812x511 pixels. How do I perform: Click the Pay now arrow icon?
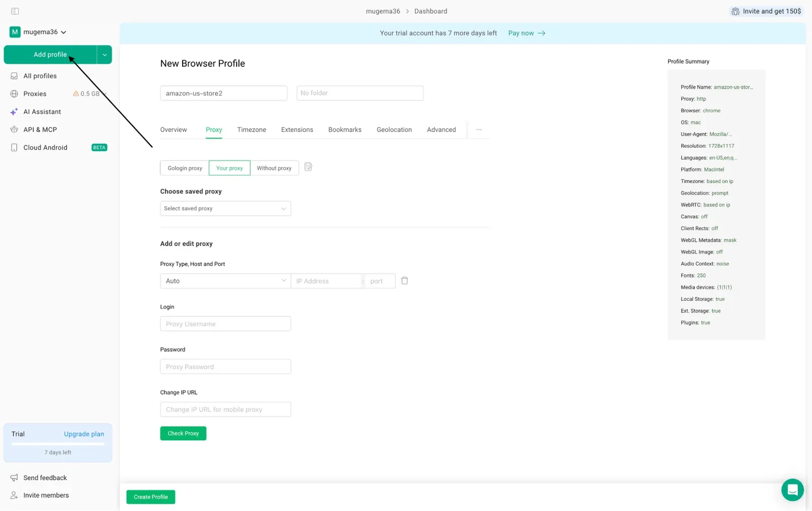coord(542,33)
